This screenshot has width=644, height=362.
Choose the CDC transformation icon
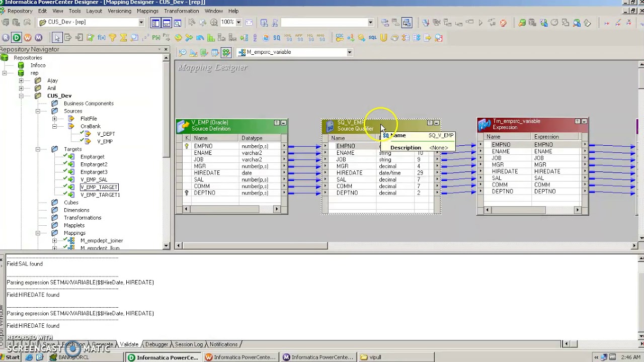pyautogui.click(x=340, y=38)
